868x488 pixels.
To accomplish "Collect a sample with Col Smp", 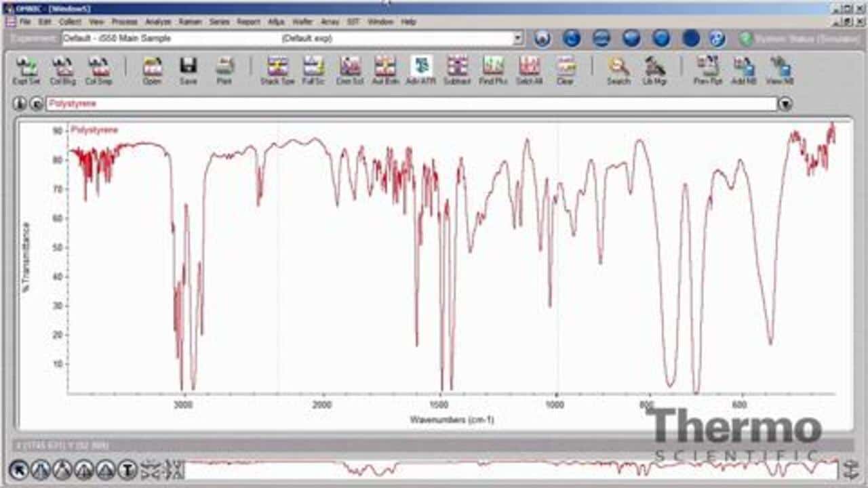I will click(x=99, y=70).
